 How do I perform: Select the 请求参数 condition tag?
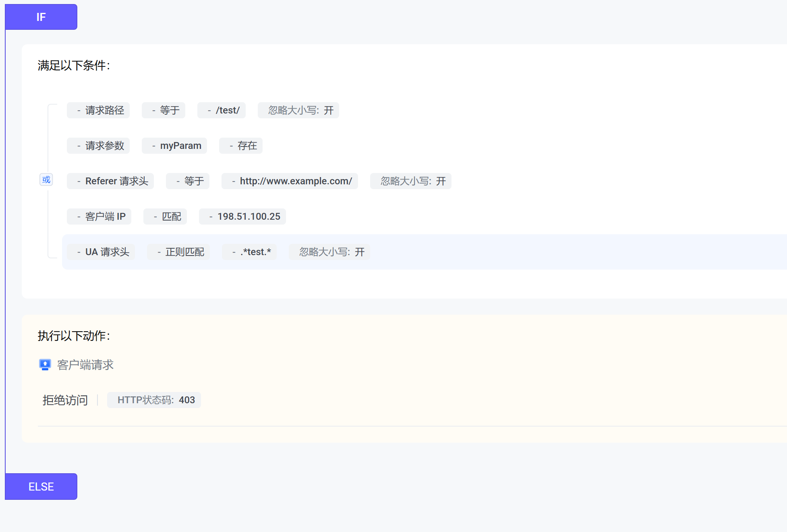(98, 146)
